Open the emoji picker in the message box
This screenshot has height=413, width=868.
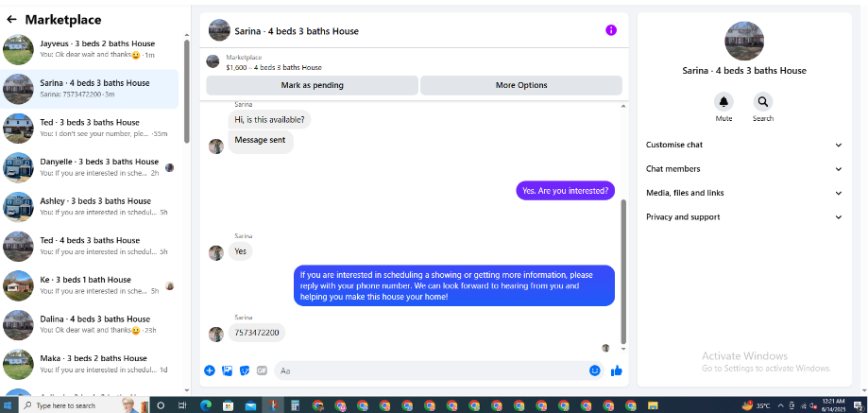594,370
